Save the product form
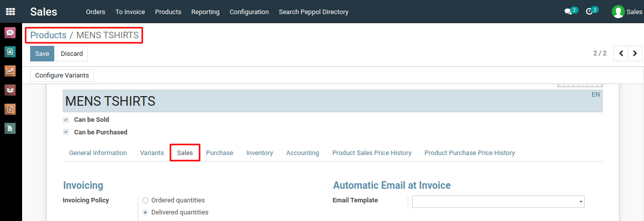Image resolution: width=644 pixels, height=221 pixels. (42, 54)
